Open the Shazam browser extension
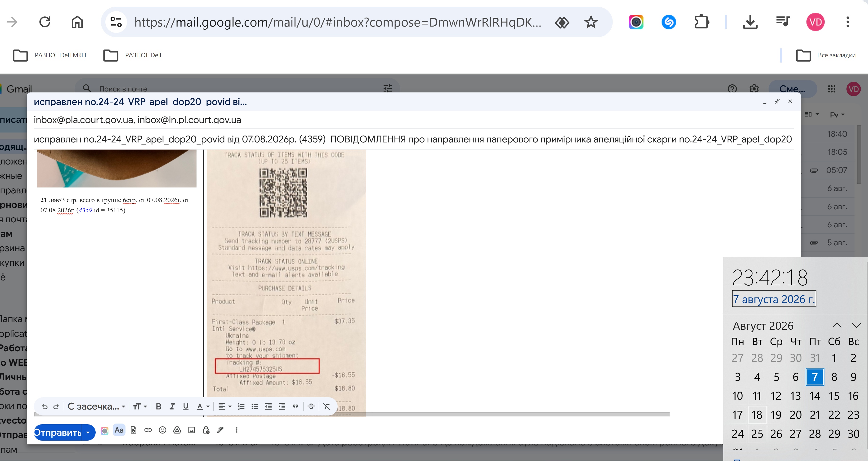Image resolution: width=868 pixels, height=461 pixels. point(669,22)
